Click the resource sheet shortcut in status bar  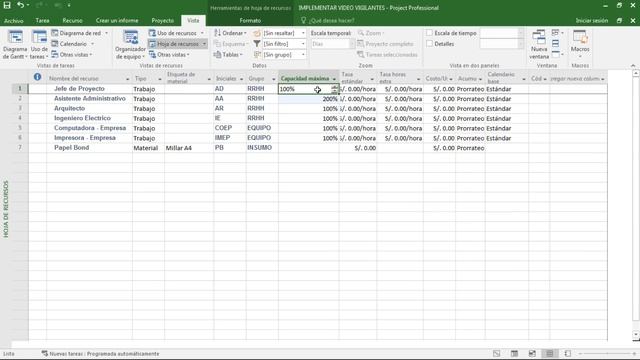tap(550, 353)
